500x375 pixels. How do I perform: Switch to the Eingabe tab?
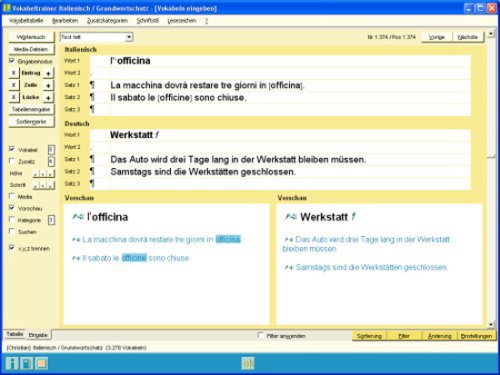click(x=38, y=335)
